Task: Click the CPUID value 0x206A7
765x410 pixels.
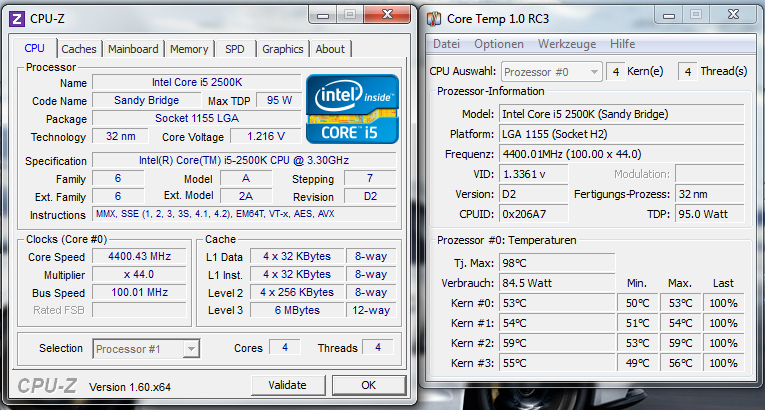Action: [534, 214]
